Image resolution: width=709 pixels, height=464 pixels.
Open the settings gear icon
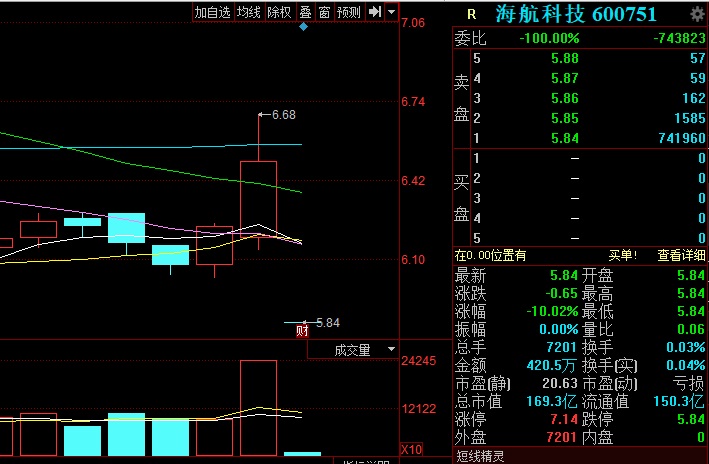tap(697, 13)
